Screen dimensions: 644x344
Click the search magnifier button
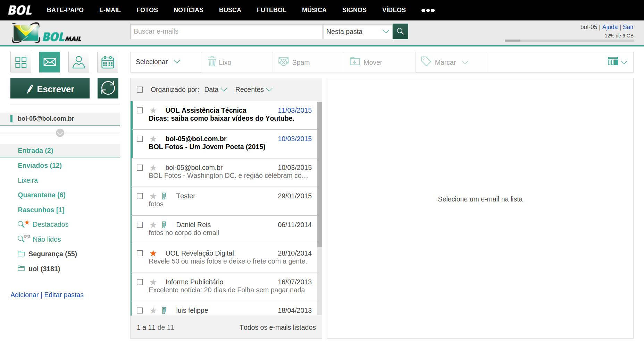[x=400, y=32]
